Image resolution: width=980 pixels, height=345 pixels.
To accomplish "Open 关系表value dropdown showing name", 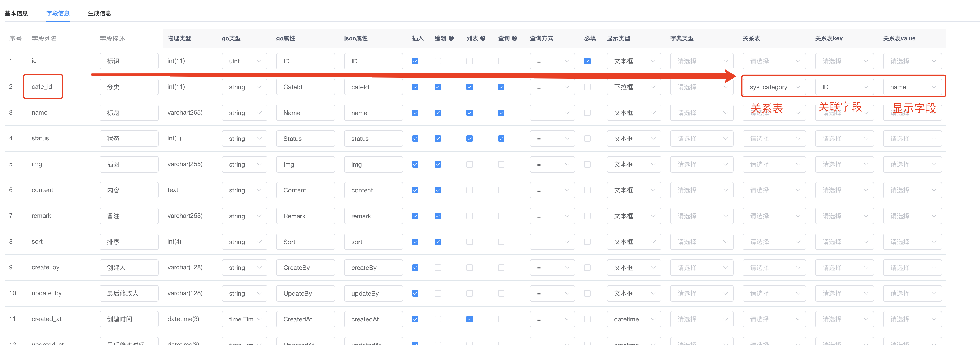I will [x=912, y=87].
